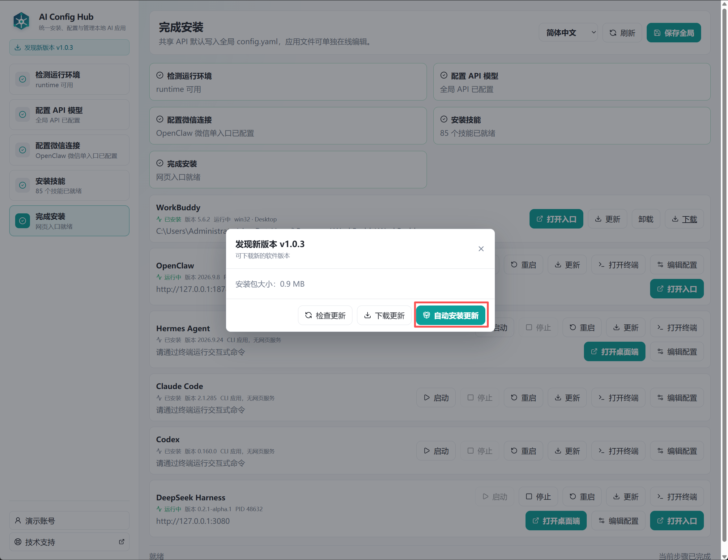Select the configure WeChat connection sidebar step
Image resolution: width=728 pixels, height=560 pixels.
69,150
